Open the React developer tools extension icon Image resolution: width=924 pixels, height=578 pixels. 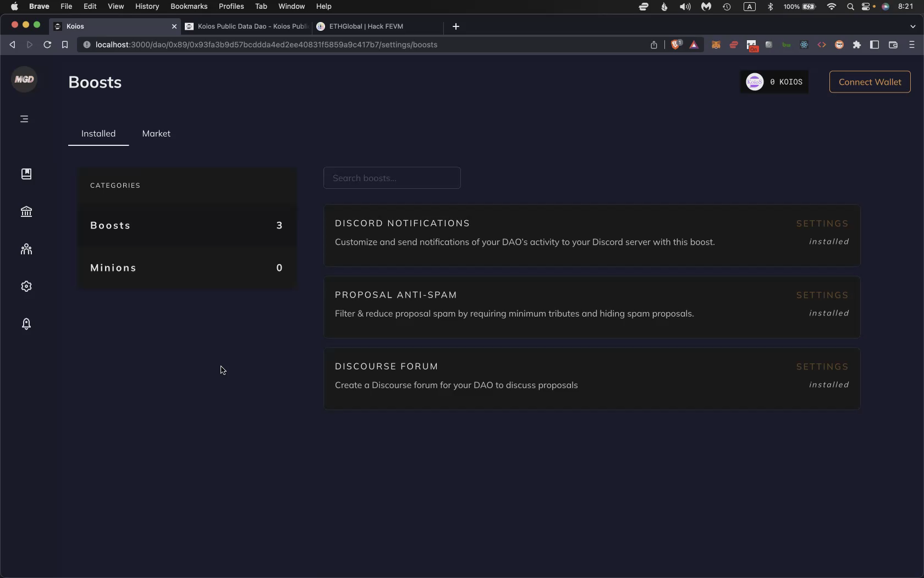(804, 45)
